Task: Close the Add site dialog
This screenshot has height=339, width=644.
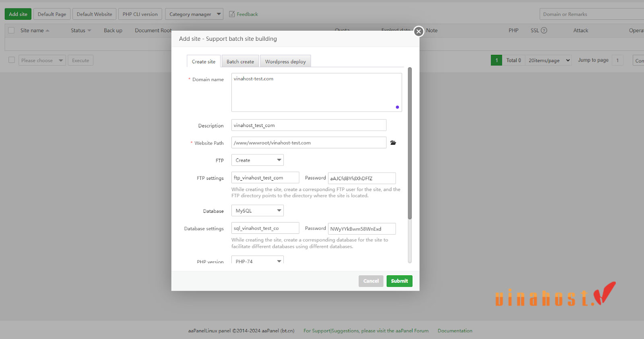Action: pos(419,31)
